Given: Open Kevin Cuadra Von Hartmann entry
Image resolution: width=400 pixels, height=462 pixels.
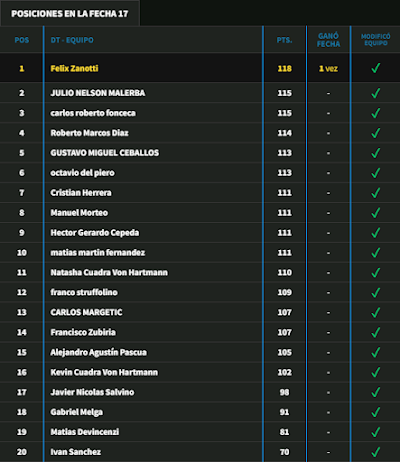Looking at the screenshot, I should [104, 372].
